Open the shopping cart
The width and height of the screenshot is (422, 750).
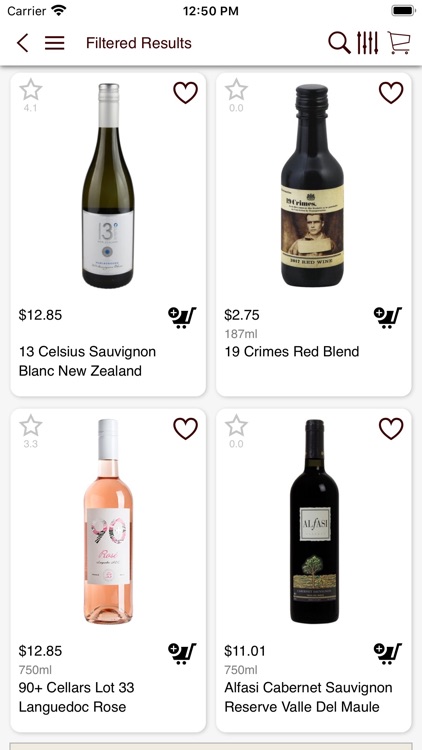point(399,43)
